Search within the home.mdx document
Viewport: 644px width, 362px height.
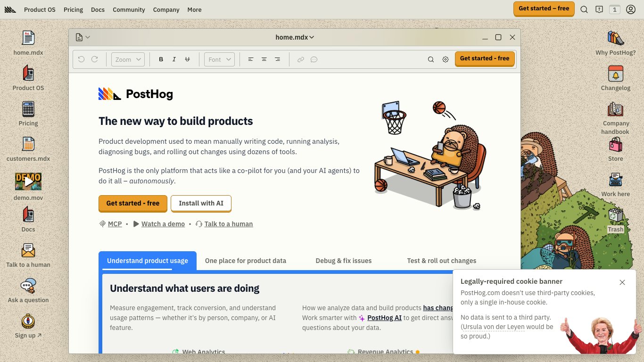click(x=431, y=59)
